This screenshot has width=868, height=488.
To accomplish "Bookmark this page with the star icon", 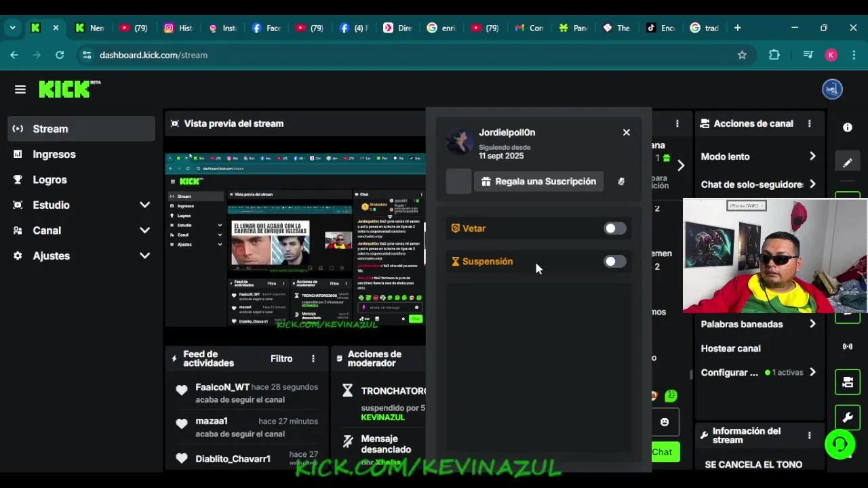I will coord(742,55).
